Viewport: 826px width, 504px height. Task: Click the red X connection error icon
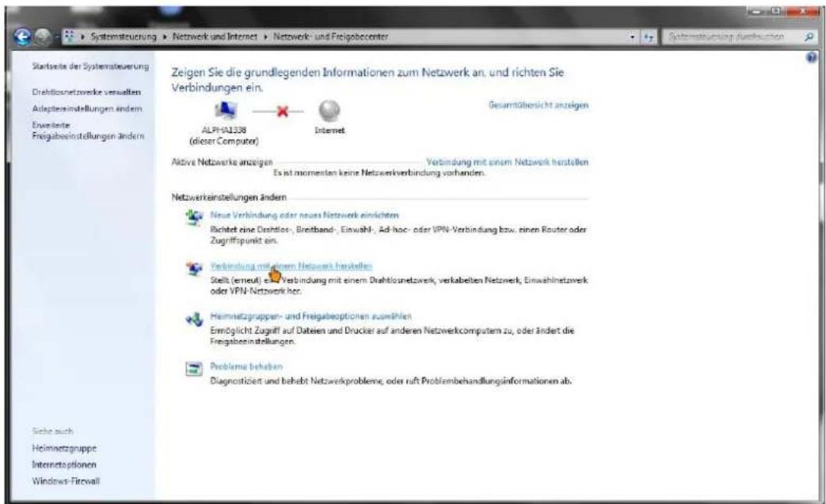coord(283,111)
